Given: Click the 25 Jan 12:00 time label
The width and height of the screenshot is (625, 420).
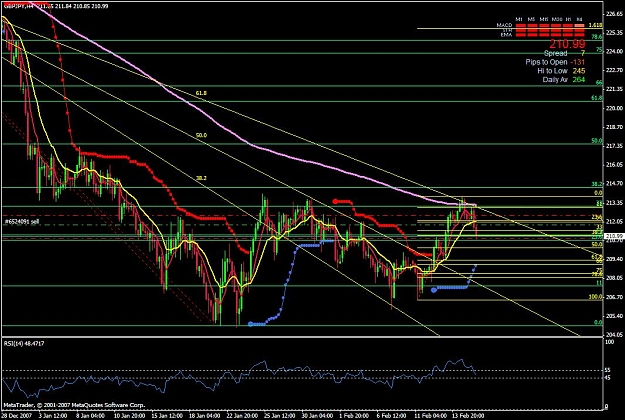Looking at the screenshot, I should [x=280, y=416].
